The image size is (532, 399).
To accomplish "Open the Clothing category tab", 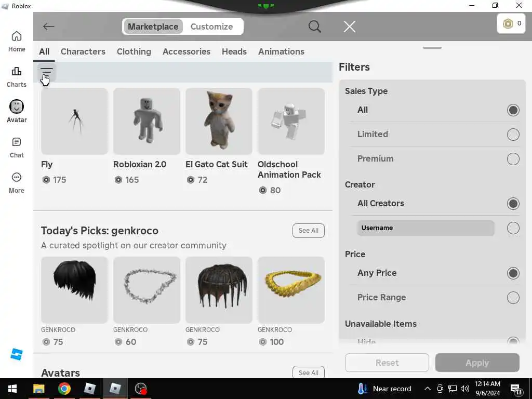I will [134, 51].
